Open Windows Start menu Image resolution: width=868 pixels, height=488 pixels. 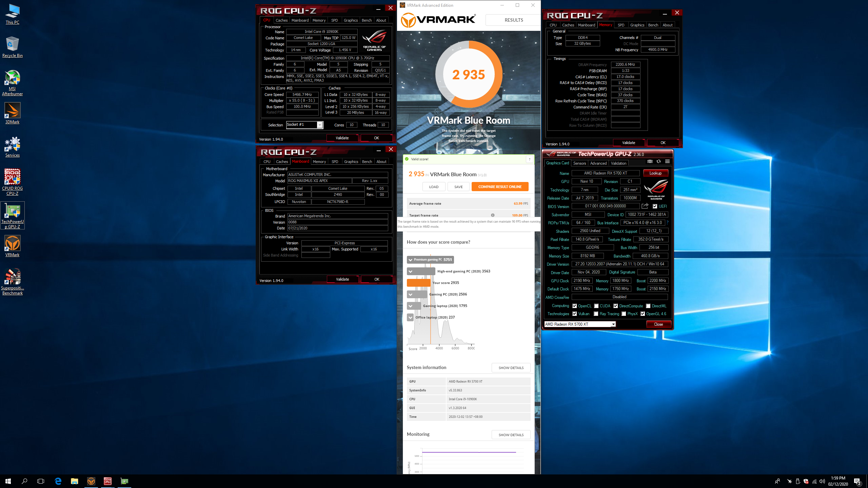[x=8, y=481]
